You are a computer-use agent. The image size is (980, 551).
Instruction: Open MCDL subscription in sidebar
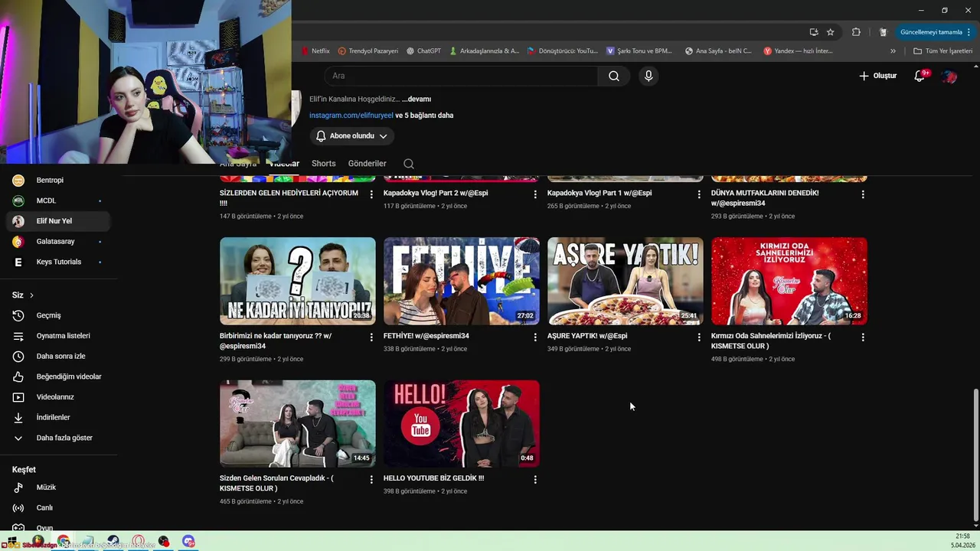(x=58, y=201)
